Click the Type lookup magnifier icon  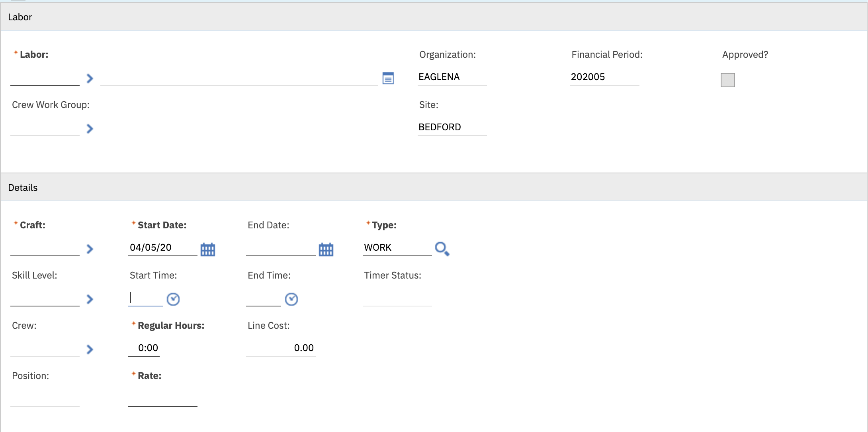(x=442, y=249)
